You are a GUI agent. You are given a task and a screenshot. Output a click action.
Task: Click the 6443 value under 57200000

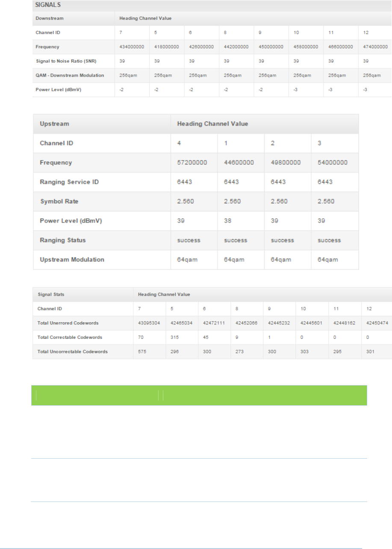[185, 182]
